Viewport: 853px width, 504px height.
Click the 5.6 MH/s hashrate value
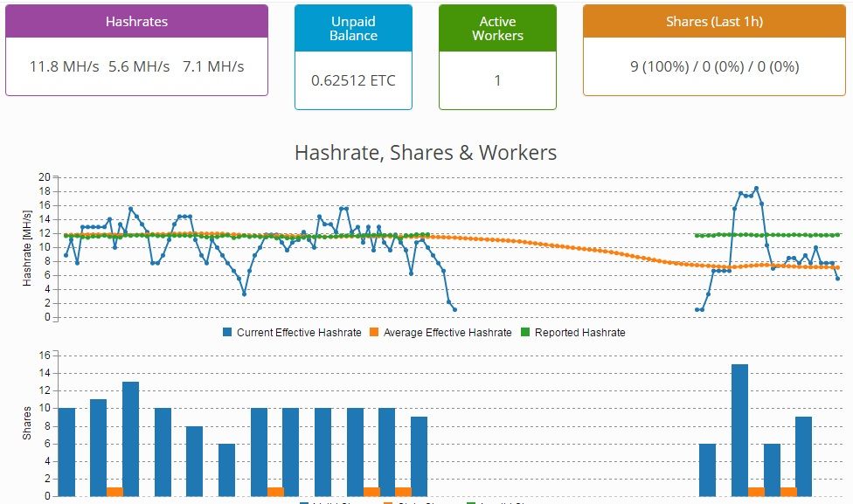(x=139, y=66)
